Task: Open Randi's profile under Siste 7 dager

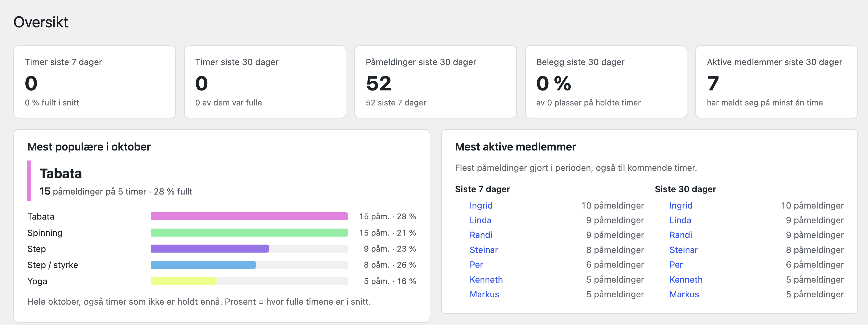Action: [481, 235]
